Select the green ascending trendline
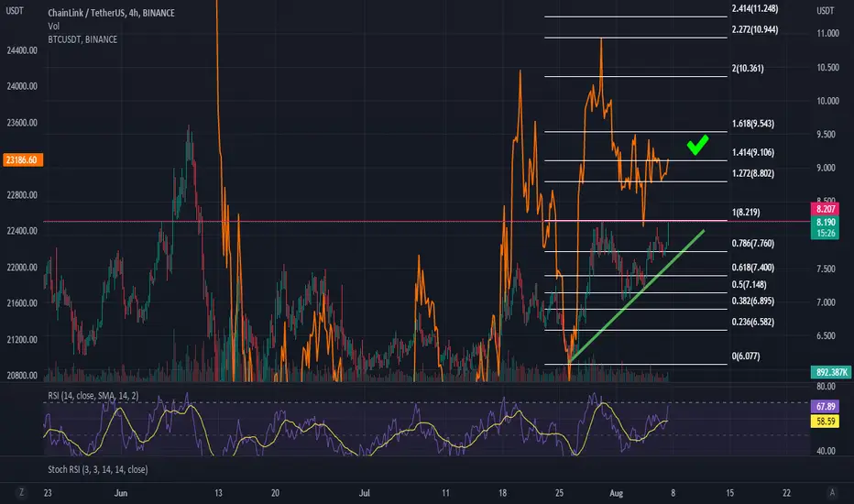Viewport: 854px width, 504px height. (636, 296)
